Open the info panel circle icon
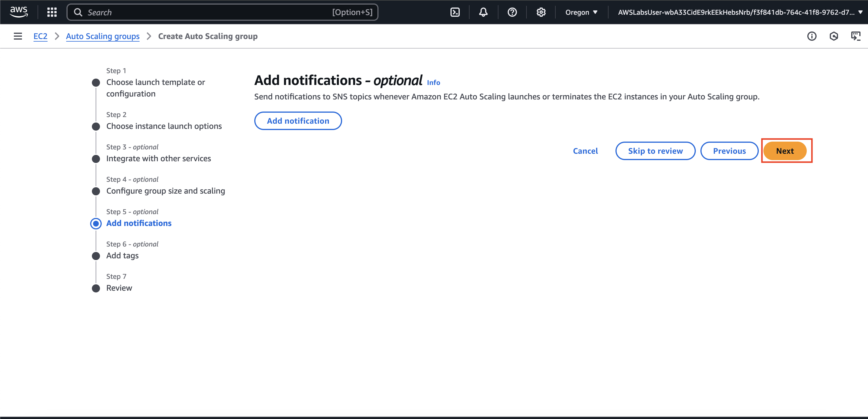 811,36
